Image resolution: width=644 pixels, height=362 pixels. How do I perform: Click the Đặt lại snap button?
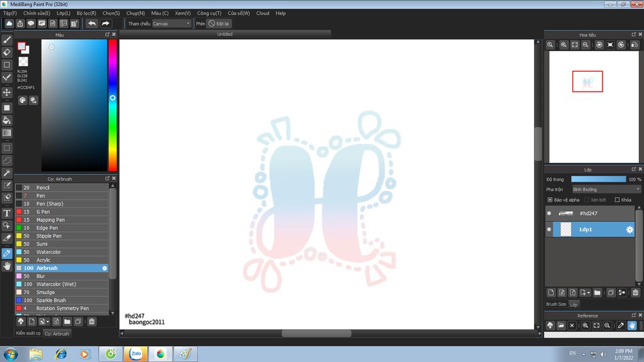[219, 23]
